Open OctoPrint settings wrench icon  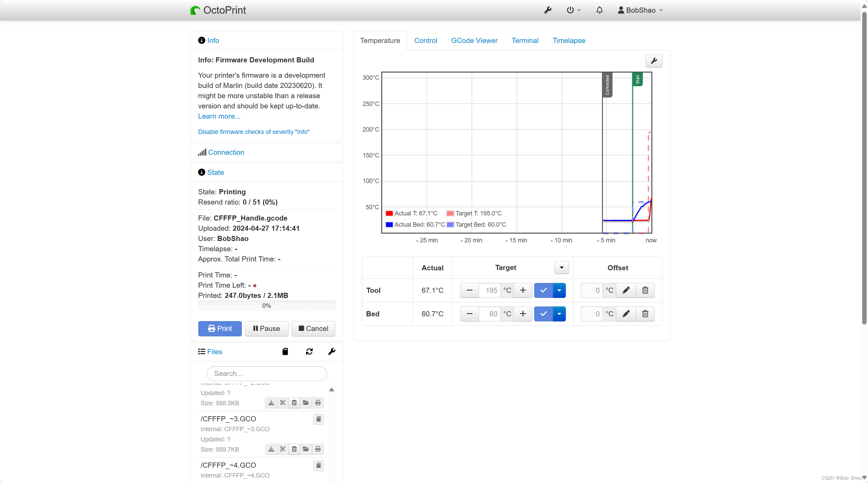pyautogui.click(x=548, y=10)
